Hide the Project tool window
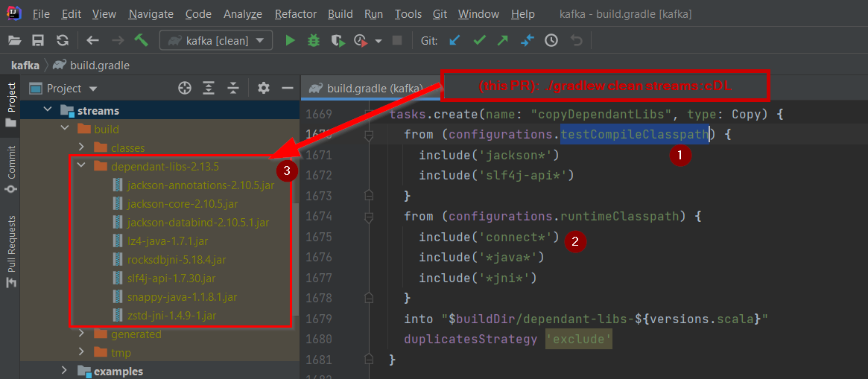The width and height of the screenshot is (868, 379). click(287, 88)
